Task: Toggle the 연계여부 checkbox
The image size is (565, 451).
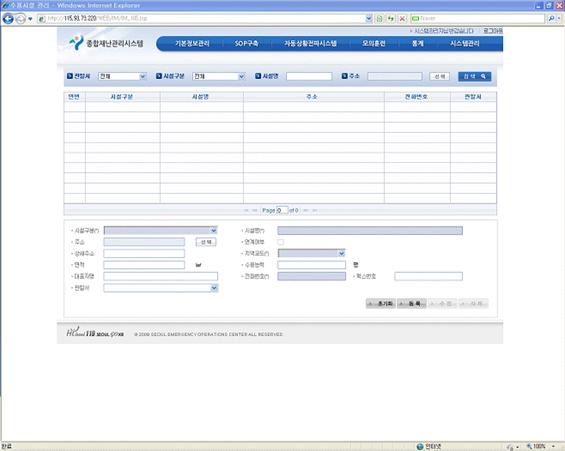Action: 281,242
